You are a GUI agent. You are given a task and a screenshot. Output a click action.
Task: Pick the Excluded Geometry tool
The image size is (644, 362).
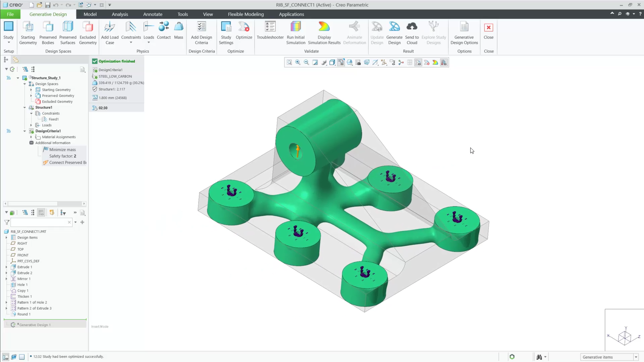click(88, 33)
